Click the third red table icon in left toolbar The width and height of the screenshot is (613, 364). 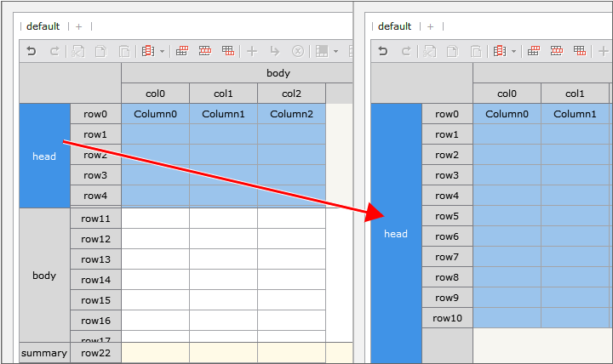[x=228, y=51]
